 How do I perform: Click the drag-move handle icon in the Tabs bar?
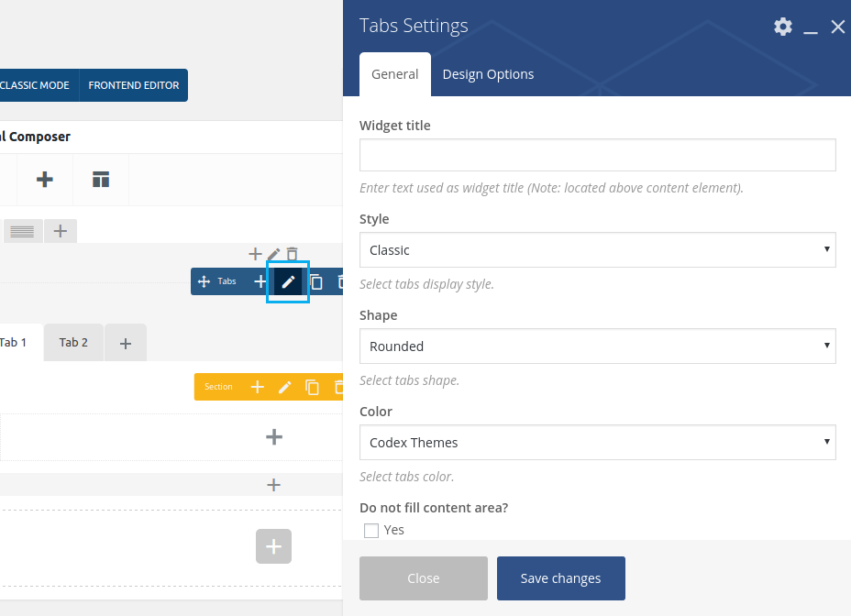204,281
